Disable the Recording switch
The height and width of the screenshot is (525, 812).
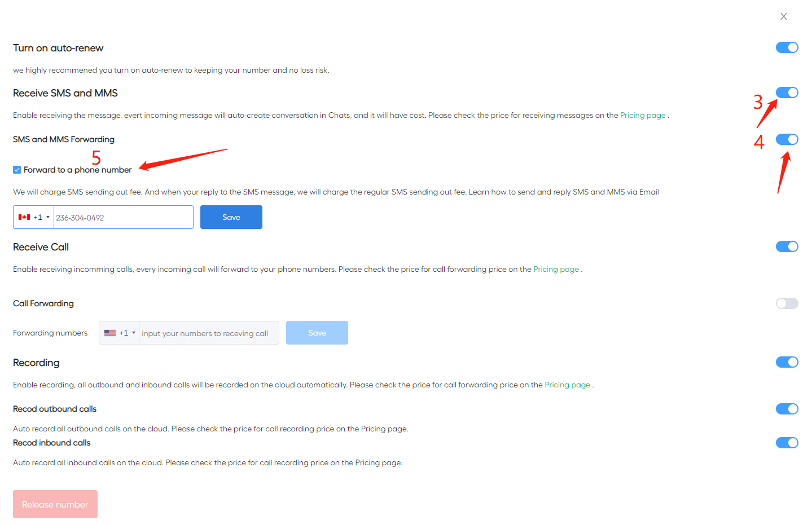tap(787, 362)
